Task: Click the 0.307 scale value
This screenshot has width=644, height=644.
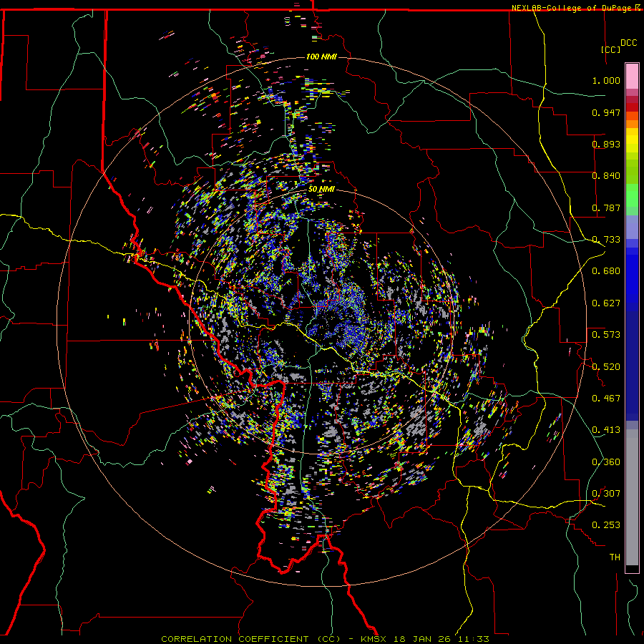Action: (x=606, y=493)
